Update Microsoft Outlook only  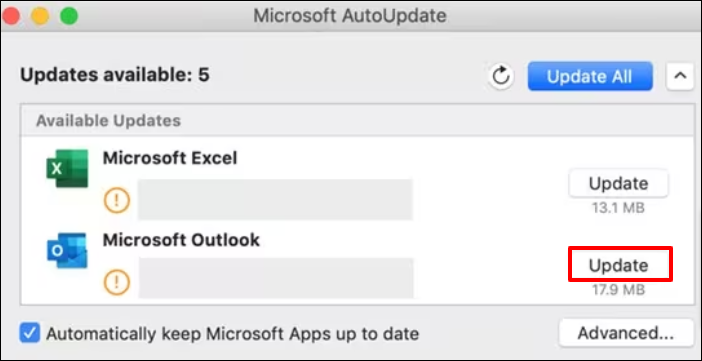point(618,266)
